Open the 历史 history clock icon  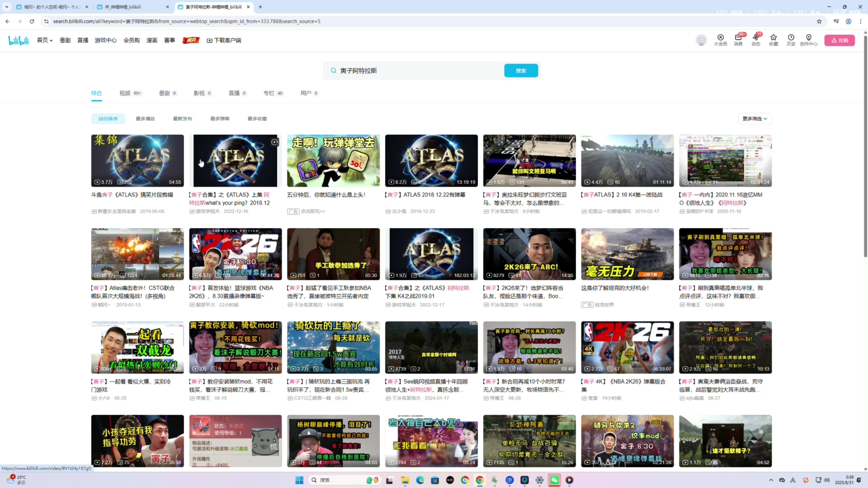(x=791, y=40)
